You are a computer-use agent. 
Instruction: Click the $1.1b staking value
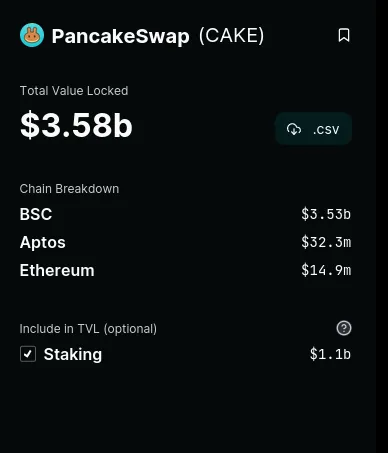tap(330, 354)
